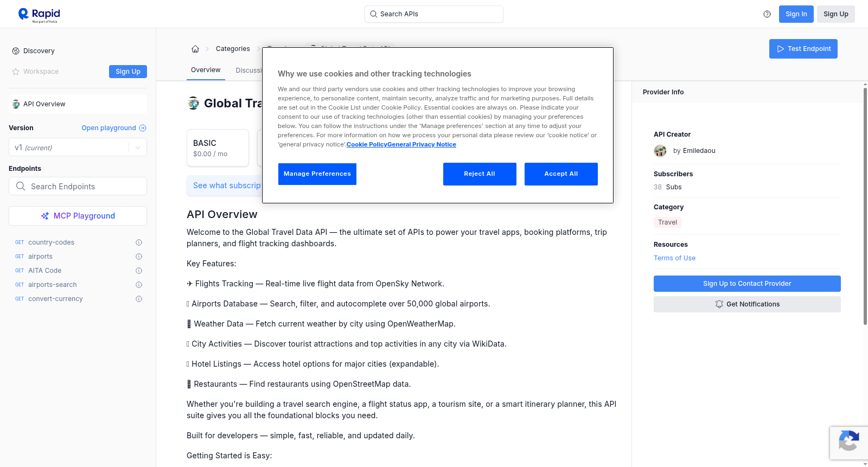Image resolution: width=868 pixels, height=467 pixels.
Task: Click the MCP Playground sparkle icon
Action: tap(45, 216)
